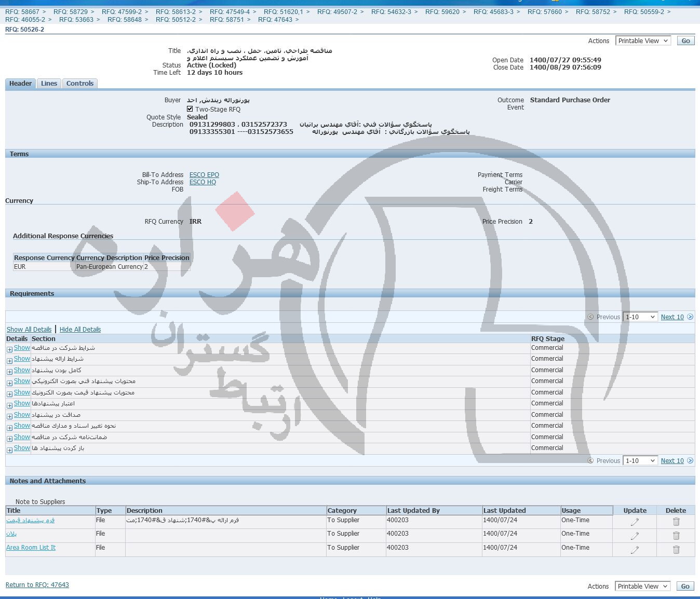Screen dimensions: 700x599
Task: Expand plus icon for نحوه تغییر اسناد row
Action: click(x=9, y=427)
